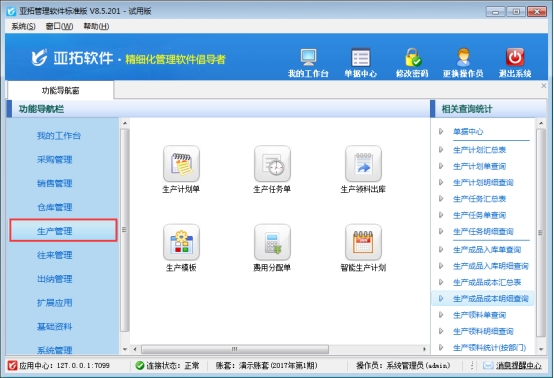Click the 修改密码 lock icon
Image resolution: width=554 pixels, height=378 pixels.
[x=412, y=57]
